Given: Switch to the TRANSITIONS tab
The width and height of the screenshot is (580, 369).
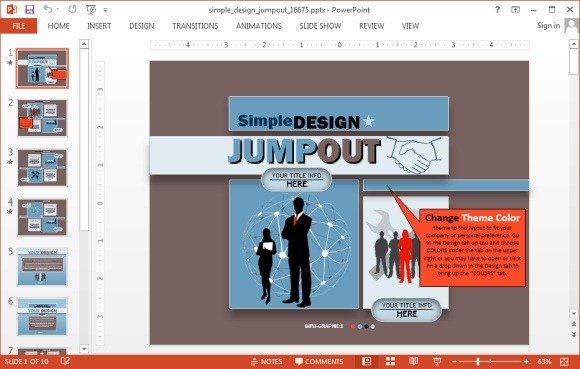Looking at the screenshot, I should click(195, 26).
